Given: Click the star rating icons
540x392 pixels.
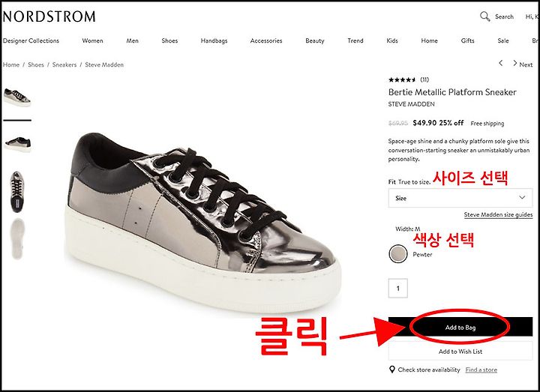Looking at the screenshot, I should pyautogui.click(x=402, y=80).
